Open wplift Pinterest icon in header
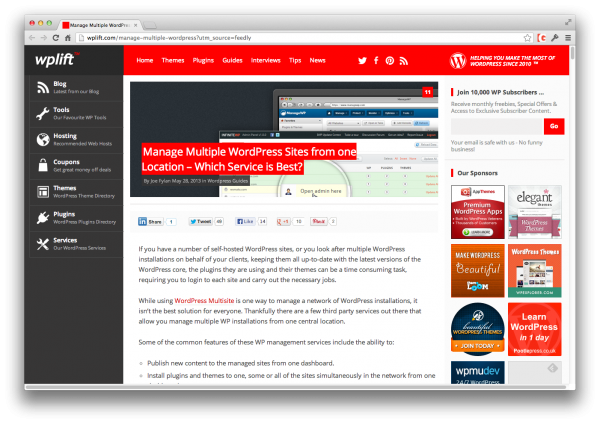The image size is (600, 424). (x=390, y=61)
